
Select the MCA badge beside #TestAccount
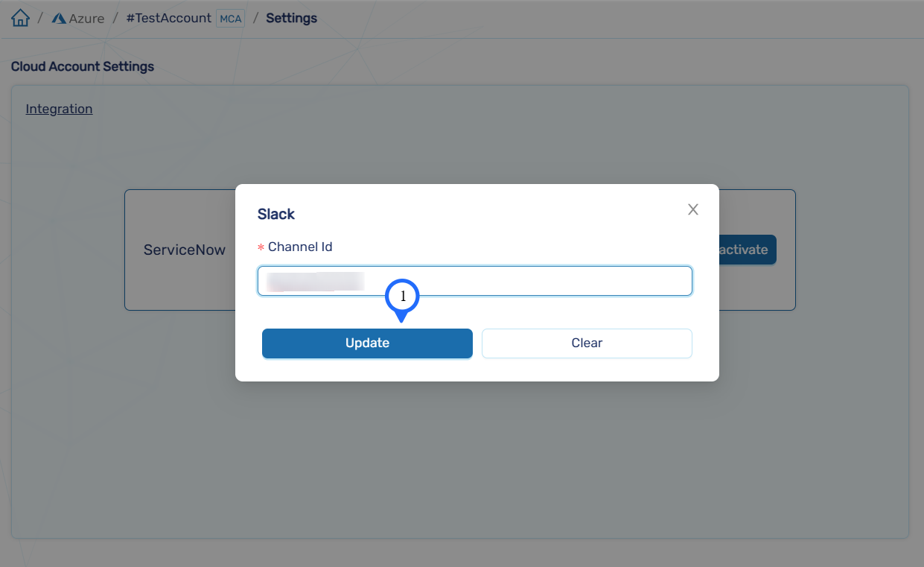[x=230, y=19]
